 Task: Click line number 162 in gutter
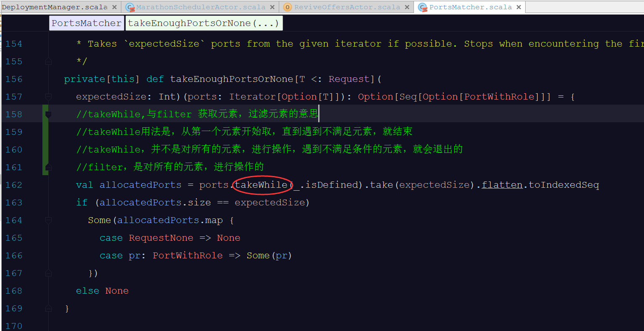pos(13,185)
